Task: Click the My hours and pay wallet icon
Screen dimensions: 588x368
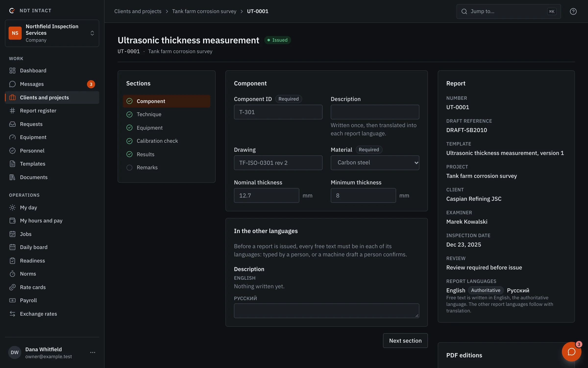Action: pos(12,221)
